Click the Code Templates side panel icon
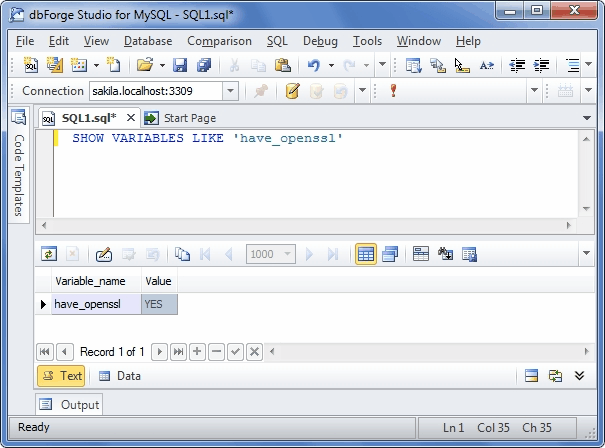Screen dimensions: 605x448 pyautogui.click(x=19, y=117)
